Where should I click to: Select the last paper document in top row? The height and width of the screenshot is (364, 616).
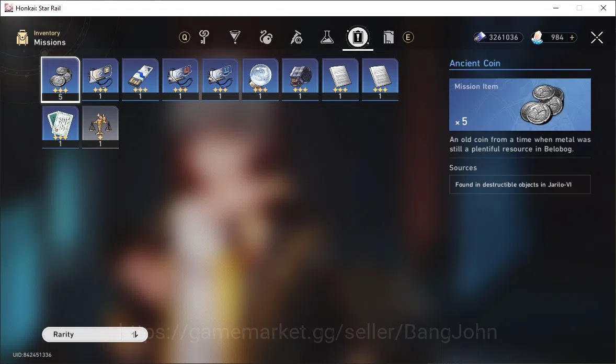380,79
